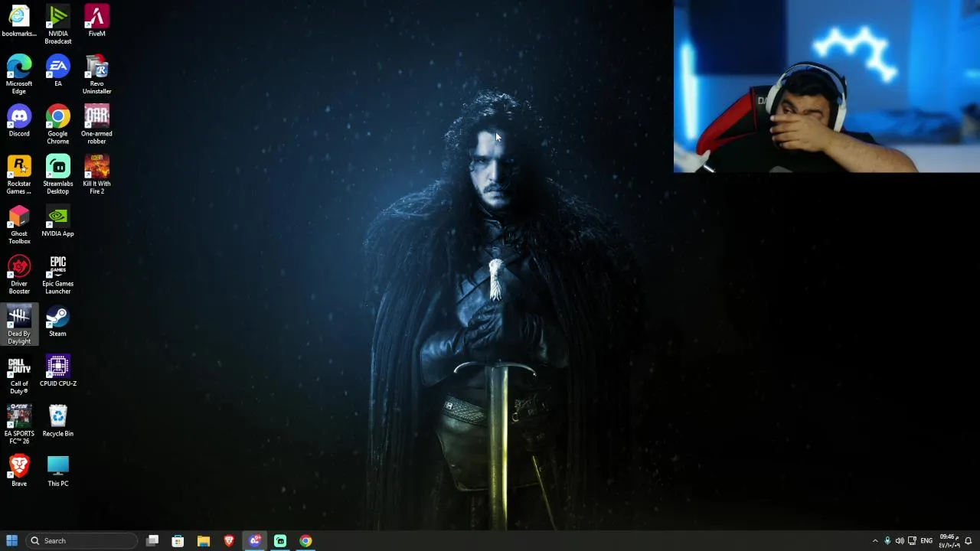Click the microphone tray icon
The width and height of the screenshot is (980, 551).
pyautogui.click(x=887, y=541)
